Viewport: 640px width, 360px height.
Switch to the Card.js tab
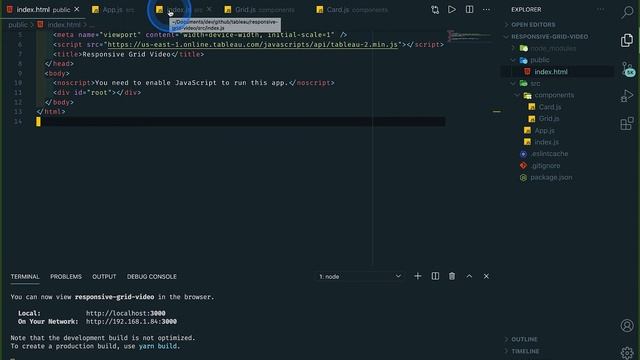pos(352,9)
